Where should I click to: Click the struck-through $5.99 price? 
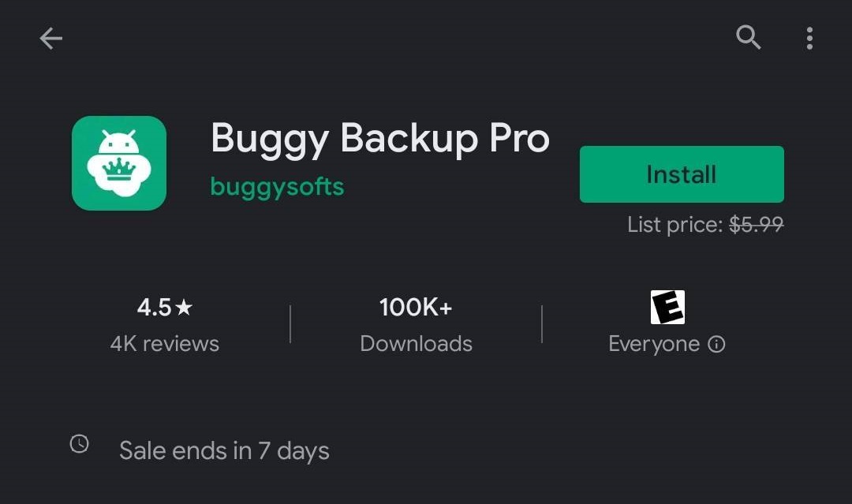pyautogui.click(x=756, y=225)
